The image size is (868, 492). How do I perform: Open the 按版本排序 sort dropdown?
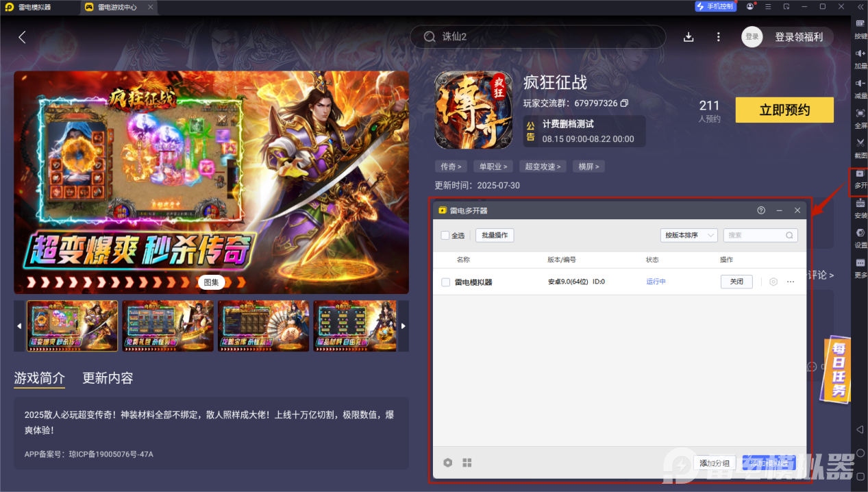(689, 235)
